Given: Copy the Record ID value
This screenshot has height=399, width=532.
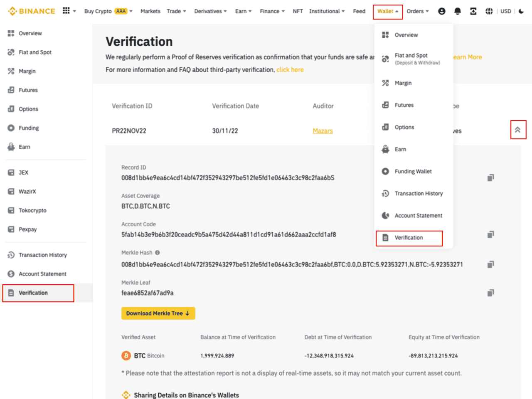Looking at the screenshot, I should pos(490,178).
